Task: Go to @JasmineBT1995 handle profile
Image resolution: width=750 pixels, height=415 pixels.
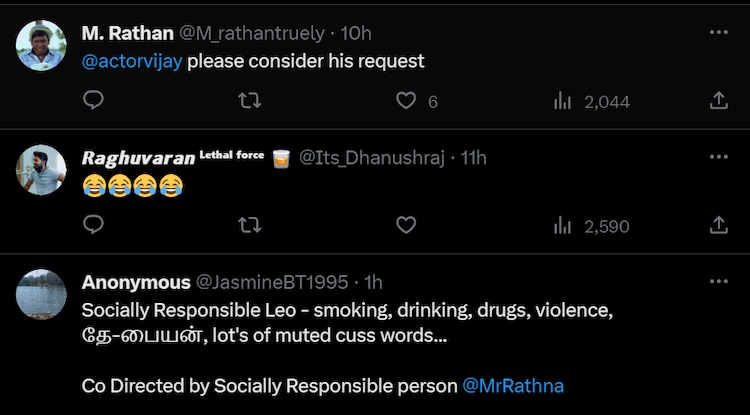Action: click(x=274, y=283)
